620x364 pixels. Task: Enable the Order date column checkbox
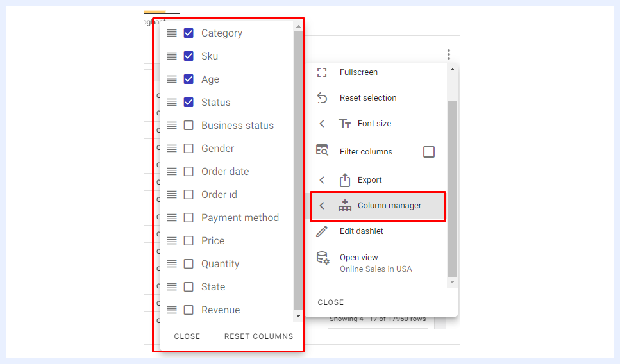[x=189, y=172]
